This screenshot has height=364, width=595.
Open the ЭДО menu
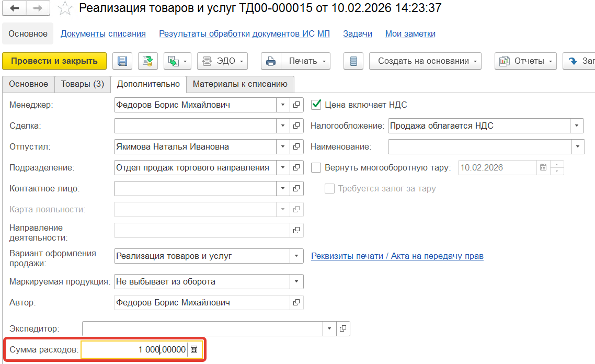click(222, 61)
